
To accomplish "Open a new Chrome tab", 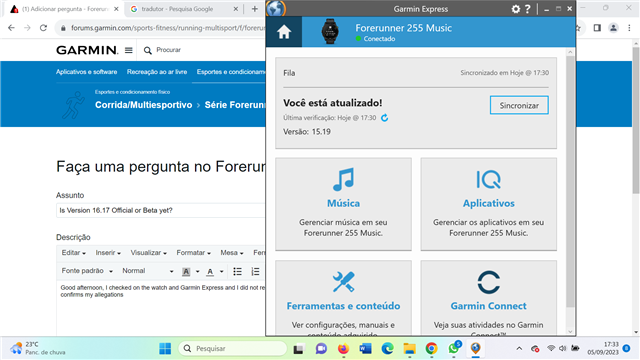I will point(255,9).
